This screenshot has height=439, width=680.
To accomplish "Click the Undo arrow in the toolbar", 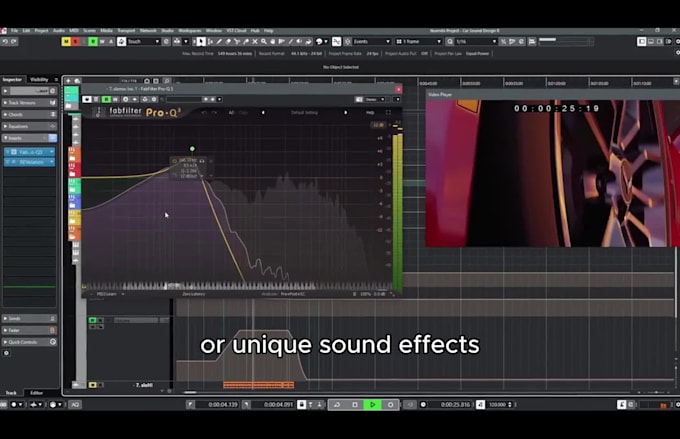I will pyautogui.click(x=5, y=42).
